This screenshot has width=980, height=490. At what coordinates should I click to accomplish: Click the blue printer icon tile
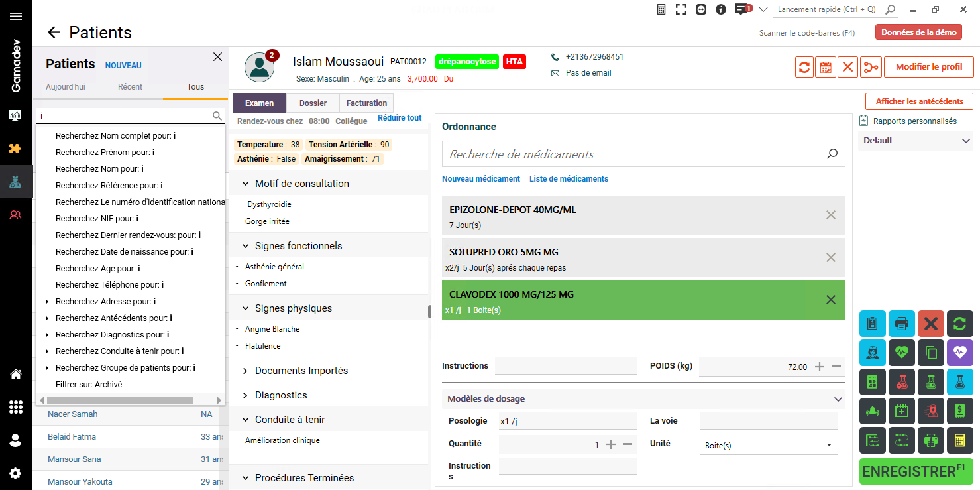pyautogui.click(x=901, y=324)
